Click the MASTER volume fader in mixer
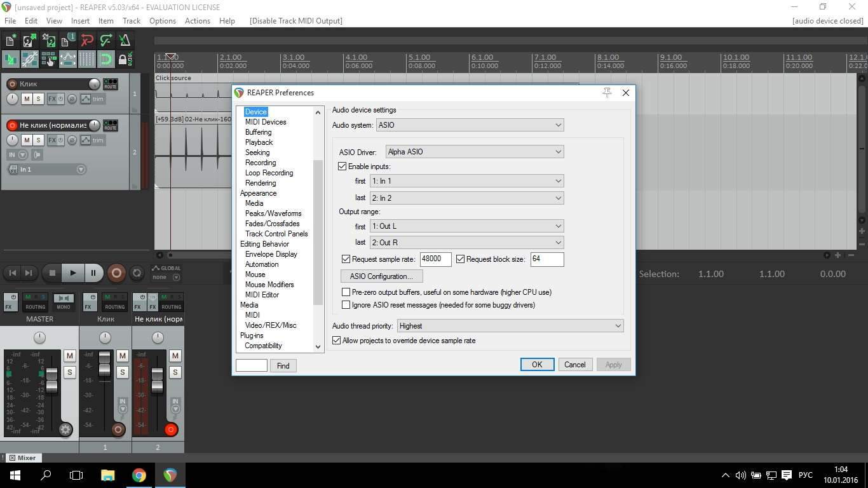This screenshot has width=868, height=488. pos(51,379)
